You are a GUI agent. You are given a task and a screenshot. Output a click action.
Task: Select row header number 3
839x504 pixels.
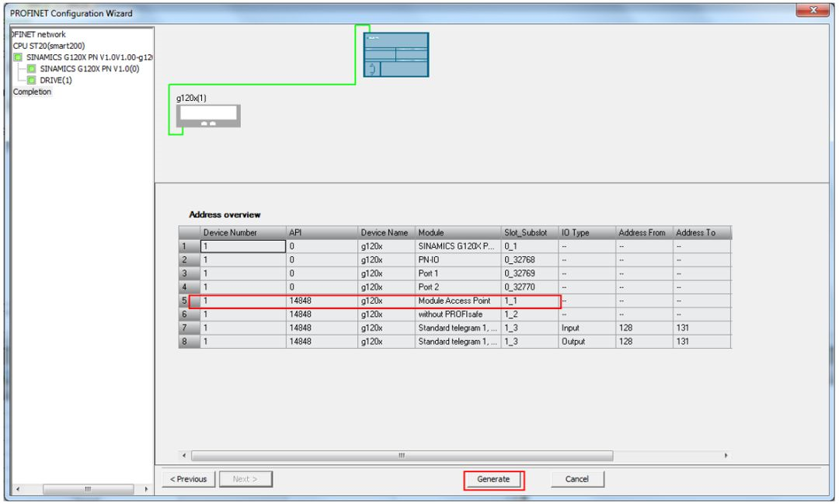(x=190, y=274)
